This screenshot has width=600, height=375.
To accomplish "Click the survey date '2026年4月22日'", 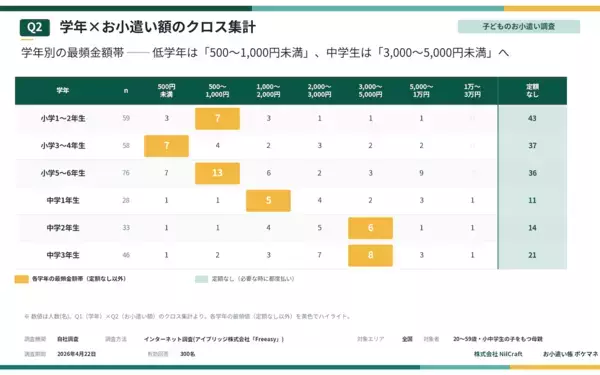I will tap(77, 354).
